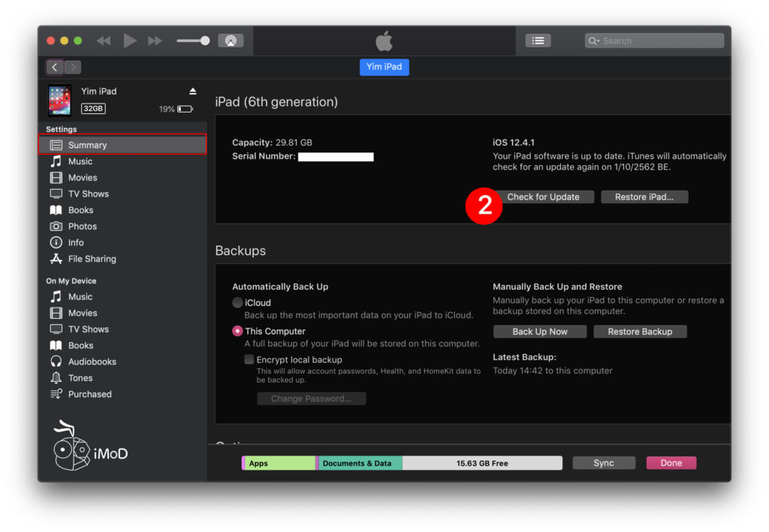Adjust the volume slider

191,41
